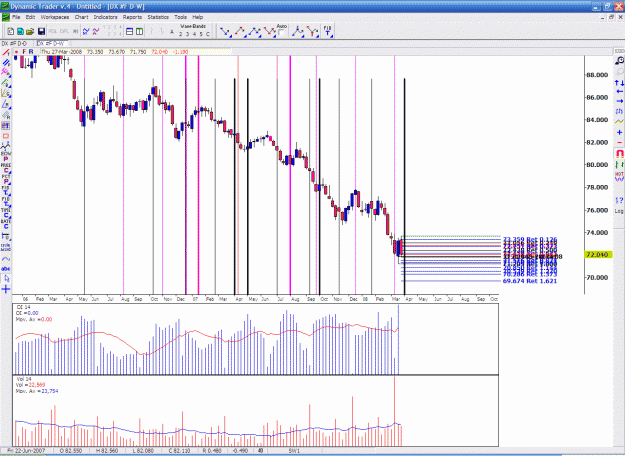Click the floppy disk save icon
Image resolution: width=625 pixels, height=456 pixels.
coord(41,31)
